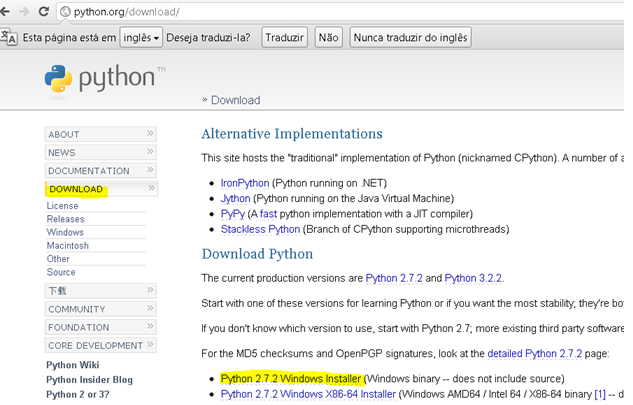Click the IronPython link
633x405 pixels.
click(x=245, y=183)
